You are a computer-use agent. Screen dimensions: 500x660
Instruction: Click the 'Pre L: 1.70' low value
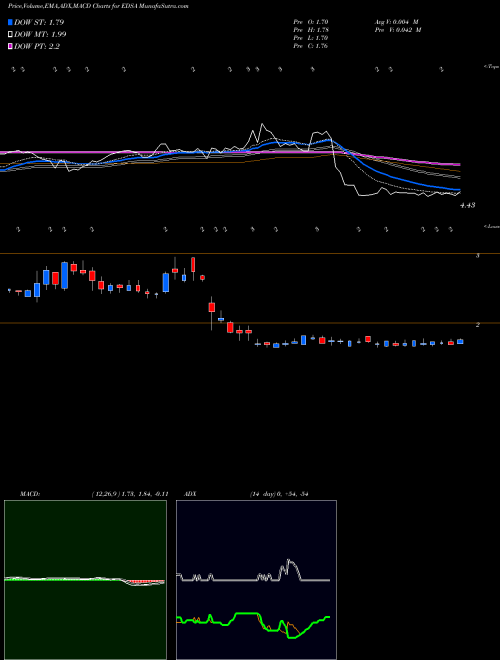point(311,38)
